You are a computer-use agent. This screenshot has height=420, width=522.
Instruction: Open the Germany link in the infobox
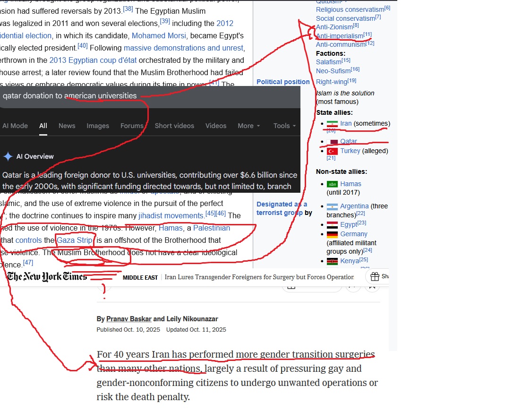pyautogui.click(x=354, y=234)
